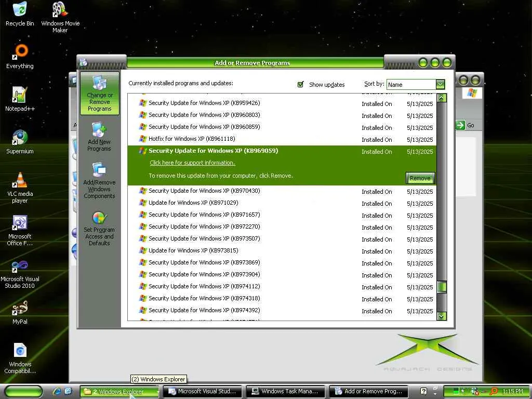Image resolution: width=532 pixels, height=399 pixels.
Task: Click the 2 Windows Explorer taskbar group
Action: (120, 392)
